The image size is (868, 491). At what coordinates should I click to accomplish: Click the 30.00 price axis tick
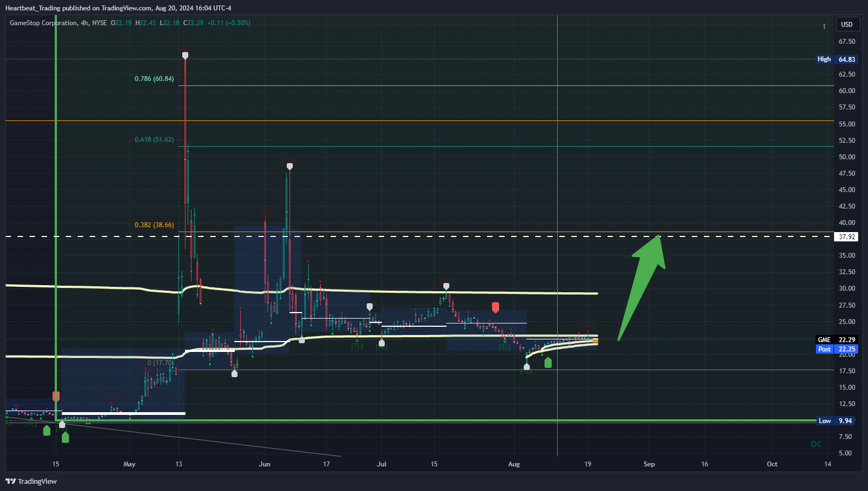pos(847,288)
